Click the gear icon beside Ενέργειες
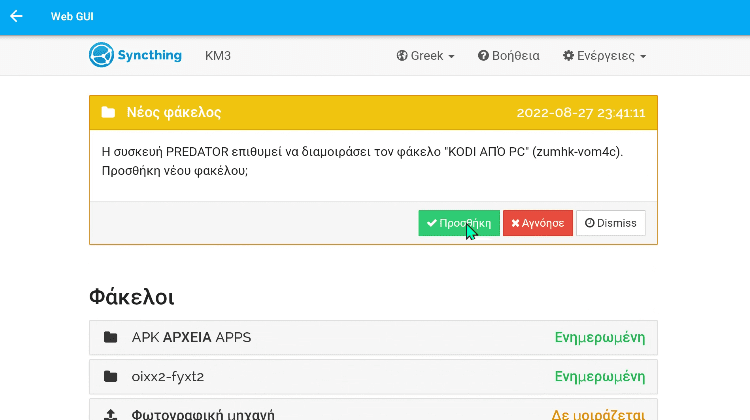The width and height of the screenshot is (750, 420). pyautogui.click(x=568, y=56)
